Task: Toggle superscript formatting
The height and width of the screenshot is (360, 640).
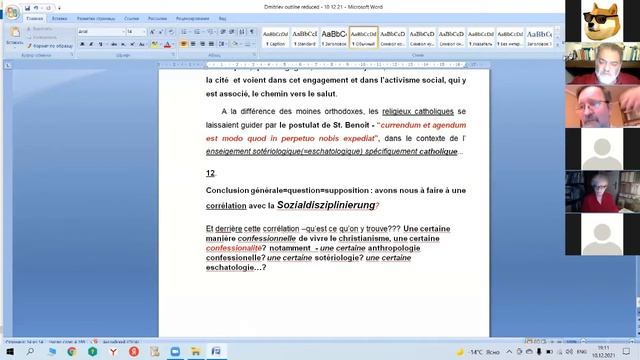Action: pyautogui.click(x=132, y=44)
